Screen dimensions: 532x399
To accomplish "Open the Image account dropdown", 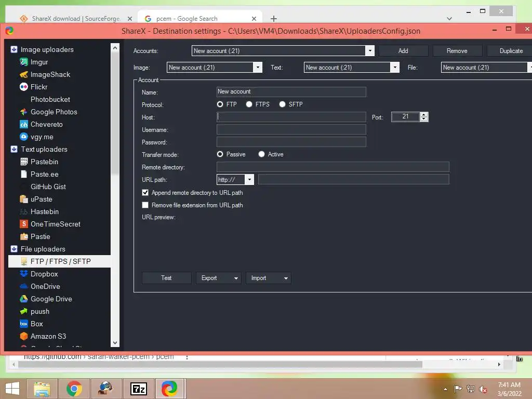I will [258, 67].
